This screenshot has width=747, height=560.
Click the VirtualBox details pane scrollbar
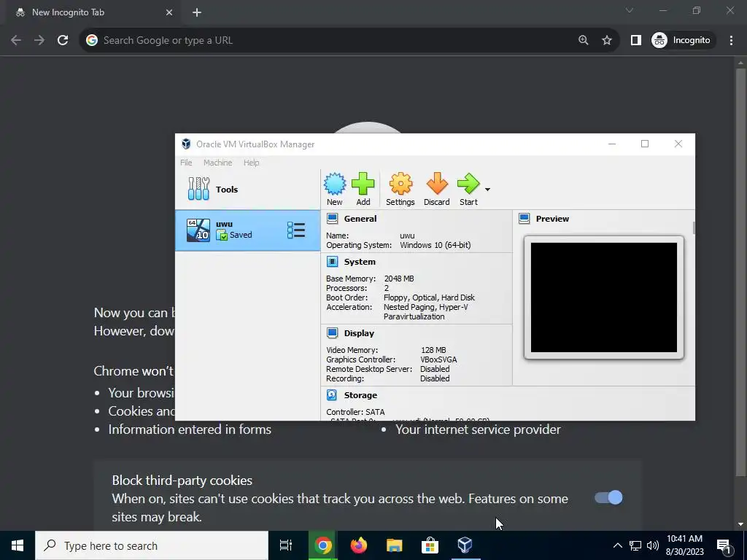click(x=694, y=227)
